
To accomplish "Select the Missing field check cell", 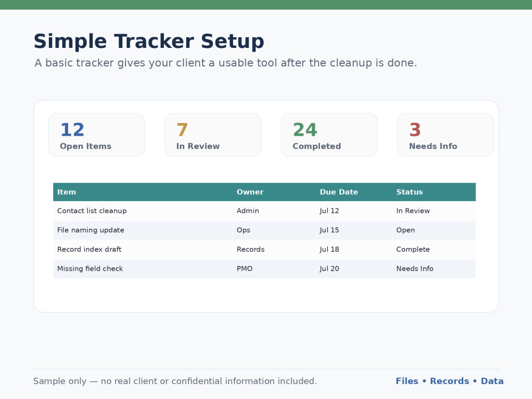I will coord(143,269).
